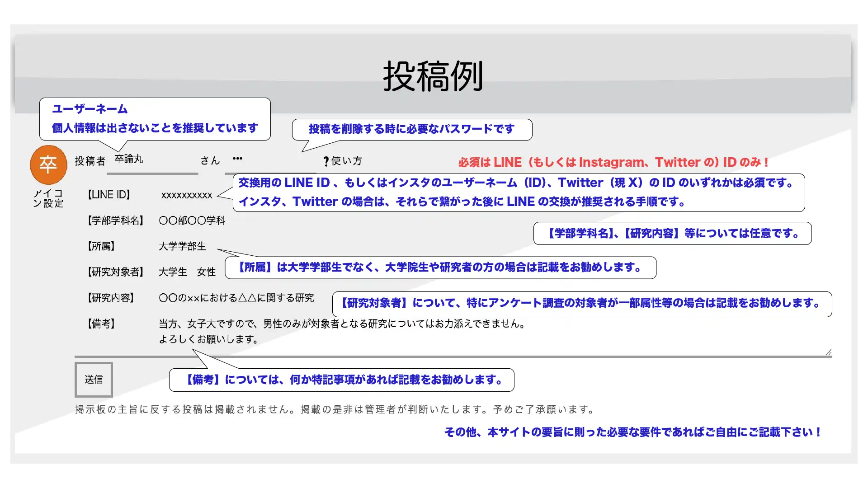Viewport: 868px width, 488px height.
Task: Click the 【所属】は大学学部生でなく callout
Action: (441, 267)
